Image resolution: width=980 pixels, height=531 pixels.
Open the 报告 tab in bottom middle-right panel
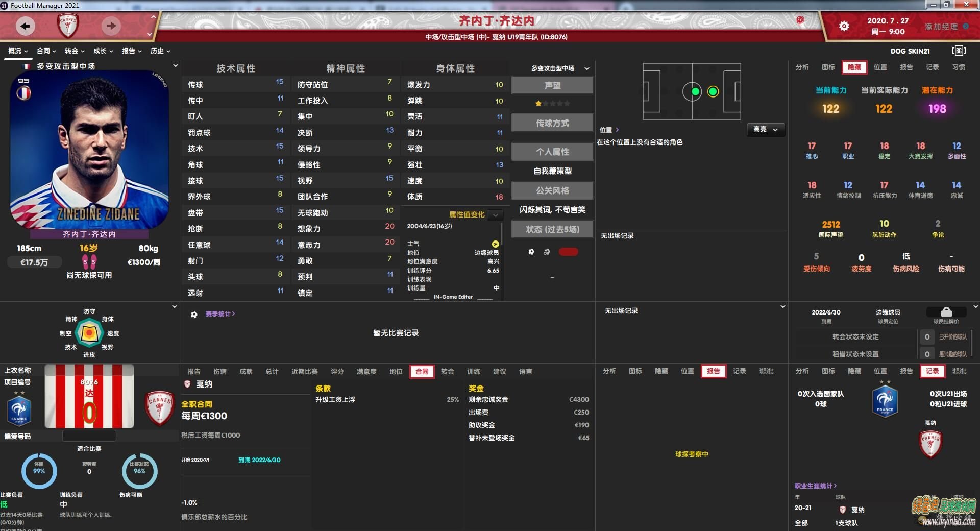pos(713,371)
